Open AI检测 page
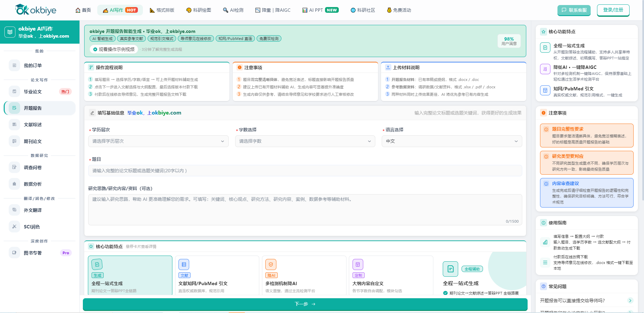This screenshot has width=644, height=313. [233, 10]
